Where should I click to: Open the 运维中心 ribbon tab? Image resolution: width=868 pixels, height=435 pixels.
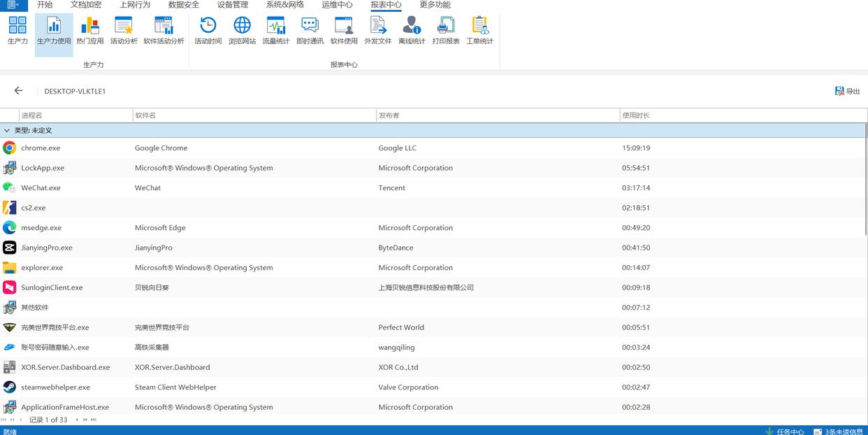pos(337,5)
